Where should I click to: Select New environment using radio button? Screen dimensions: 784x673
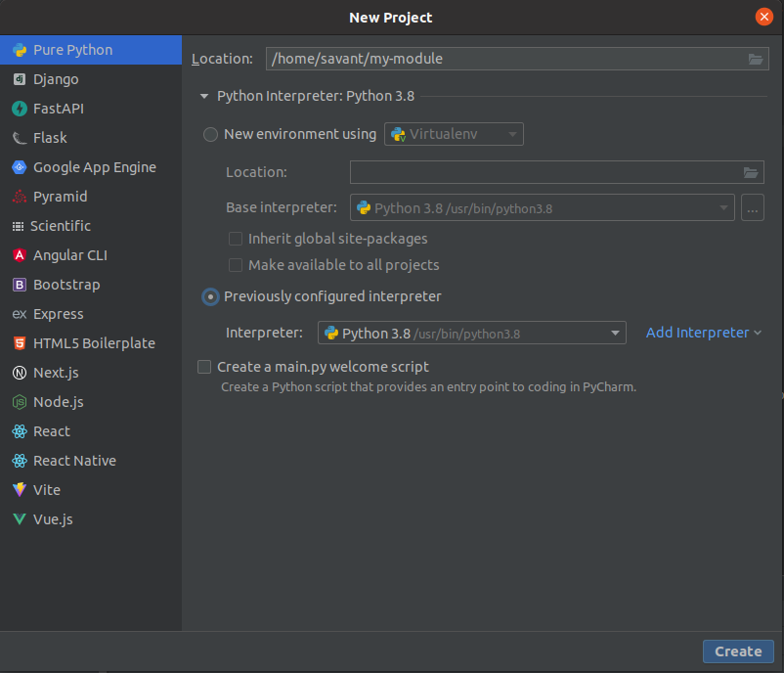coord(210,135)
